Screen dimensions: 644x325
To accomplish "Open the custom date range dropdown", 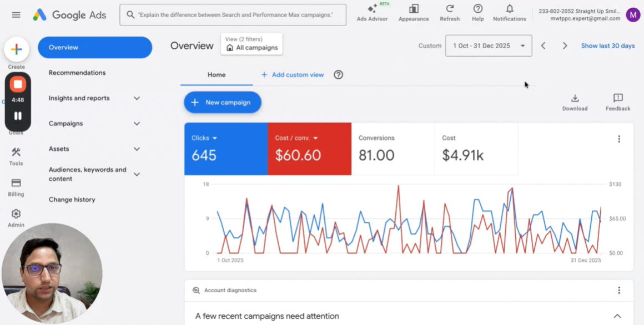I will (x=489, y=45).
